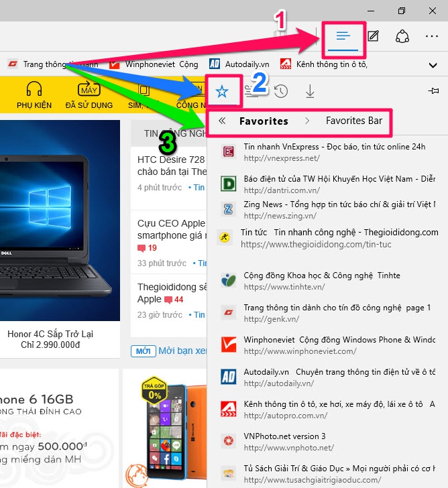Click the double-chevron back in Favorites

(222, 121)
